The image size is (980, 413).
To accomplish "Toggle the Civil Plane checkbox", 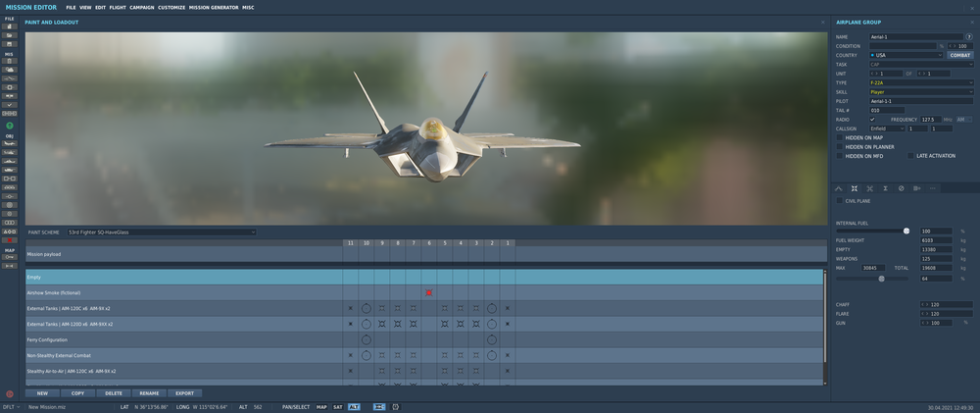I will 840,201.
